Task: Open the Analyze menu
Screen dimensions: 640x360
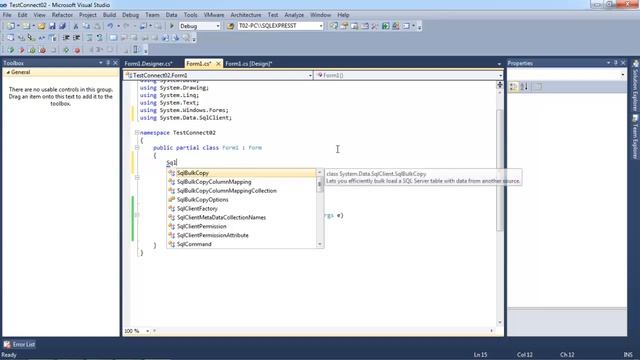Action: (294, 15)
